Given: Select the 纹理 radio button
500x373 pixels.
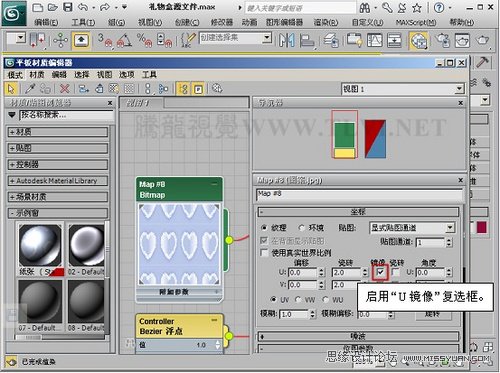Looking at the screenshot, I should pyautogui.click(x=264, y=228).
